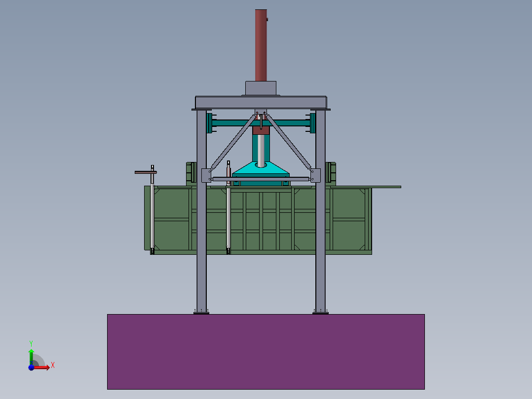Select the right teal flange plate
532x399 pixels.
tap(312, 123)
